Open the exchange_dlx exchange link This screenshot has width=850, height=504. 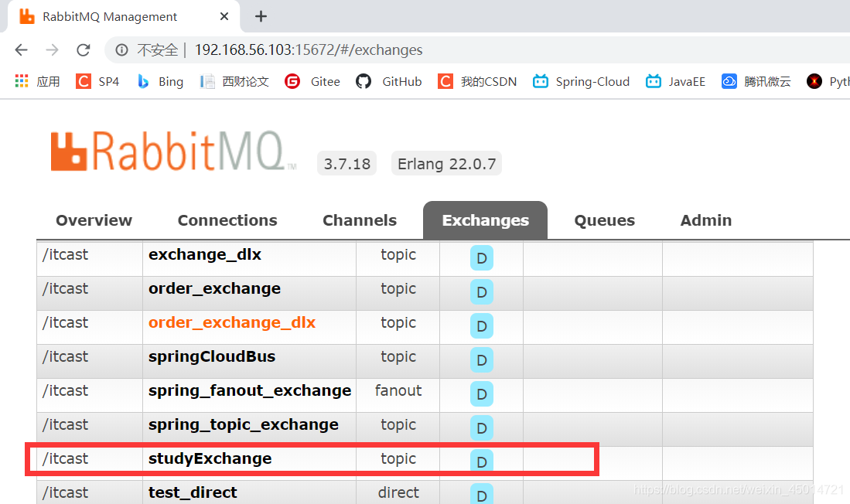coord(205,255)
